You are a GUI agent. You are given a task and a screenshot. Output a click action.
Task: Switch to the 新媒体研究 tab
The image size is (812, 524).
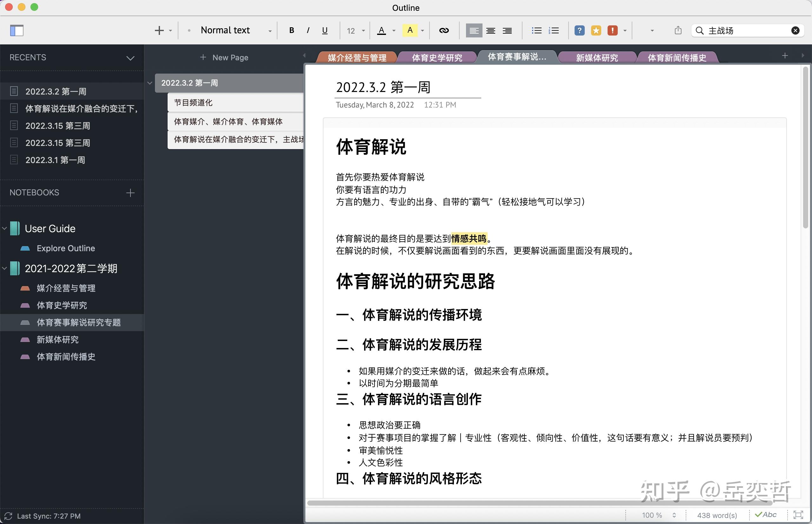pyautogui.click(x=597, y=57)
